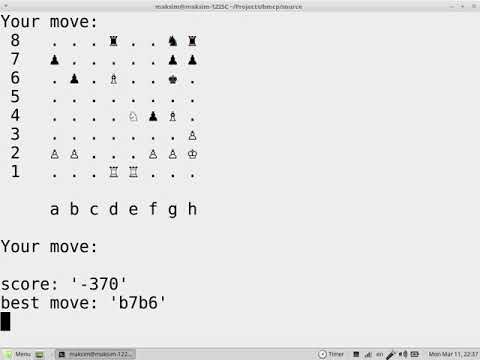
Task: Click file label 'h'
Action: (x=192, y=209)
